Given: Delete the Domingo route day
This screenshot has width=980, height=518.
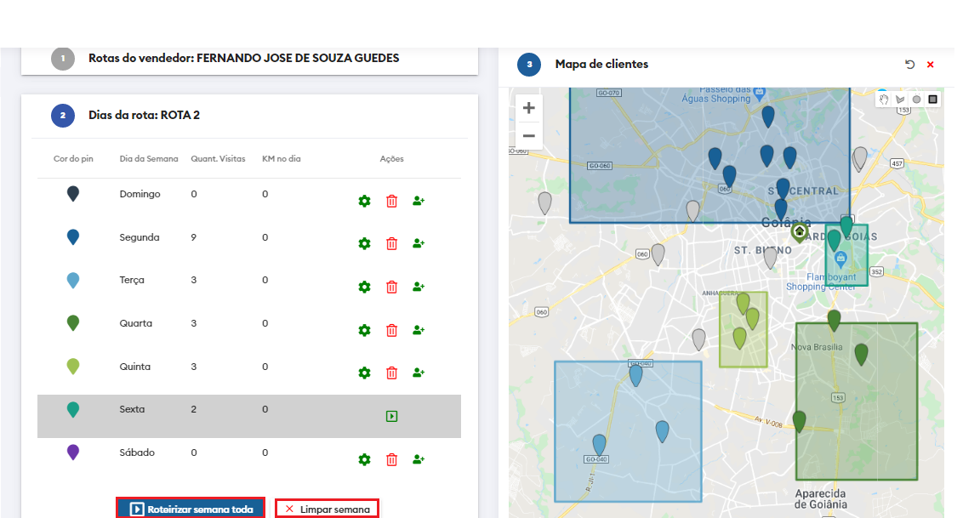Looking at the screenshot, I should (x=391, y=202).
